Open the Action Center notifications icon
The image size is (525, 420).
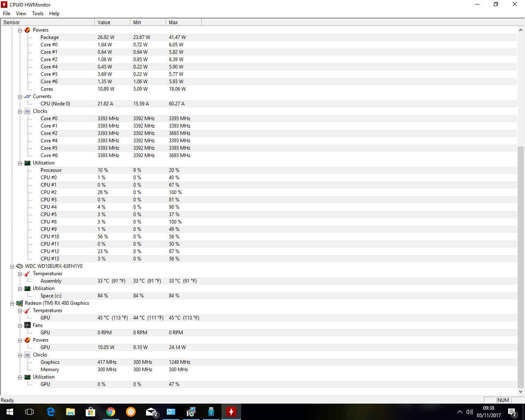pos(512,412)
